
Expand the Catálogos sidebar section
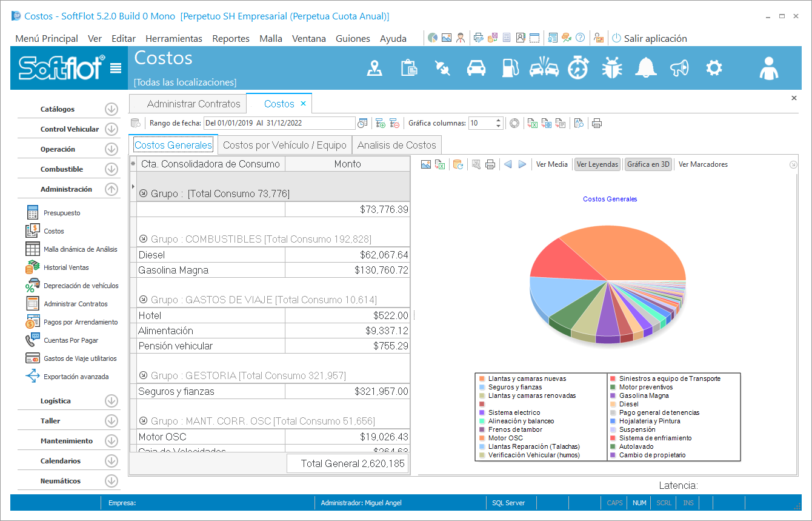pyautogui.click(x=111, y=109)
